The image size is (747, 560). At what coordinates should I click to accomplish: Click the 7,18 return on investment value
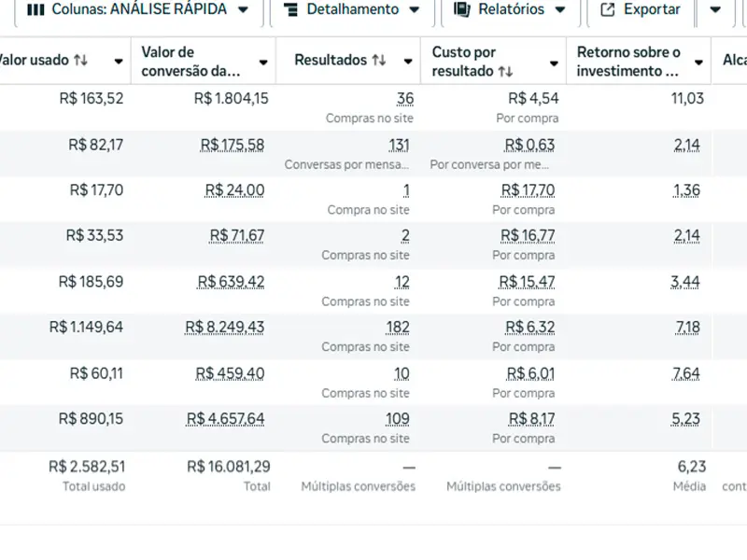689,327
